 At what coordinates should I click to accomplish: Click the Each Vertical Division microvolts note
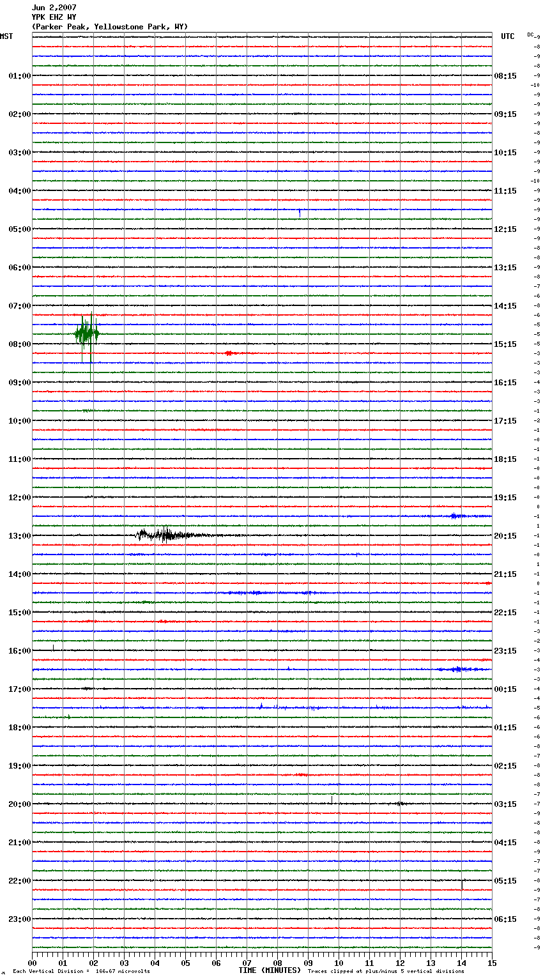[81, 972]
